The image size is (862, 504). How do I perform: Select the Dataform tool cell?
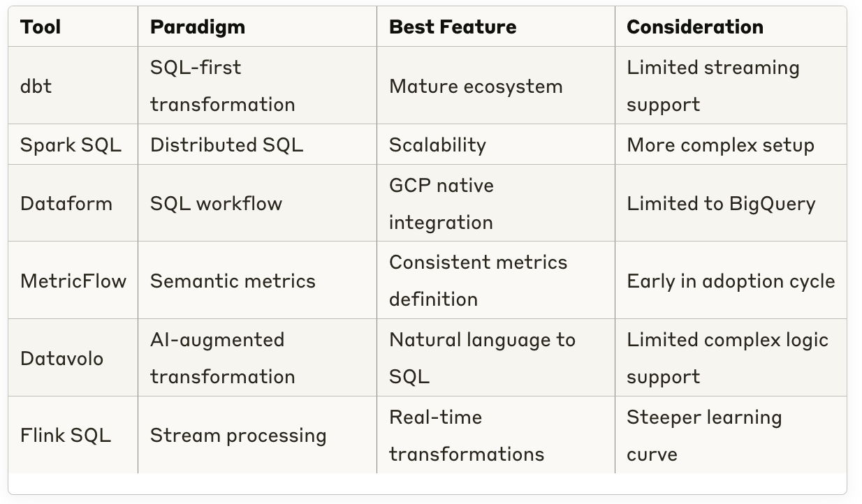click(66, 203)
